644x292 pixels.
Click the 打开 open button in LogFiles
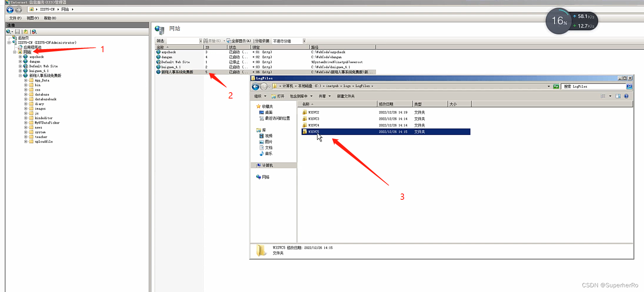278,96
